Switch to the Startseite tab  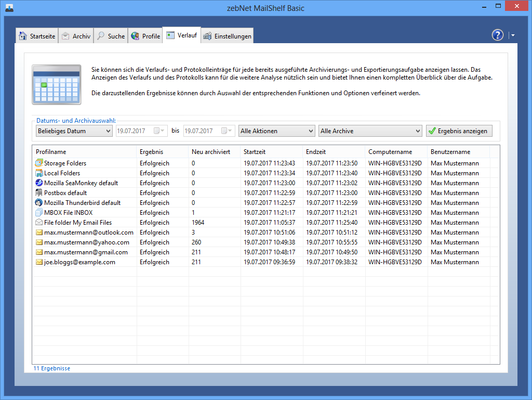click(36, 36)
